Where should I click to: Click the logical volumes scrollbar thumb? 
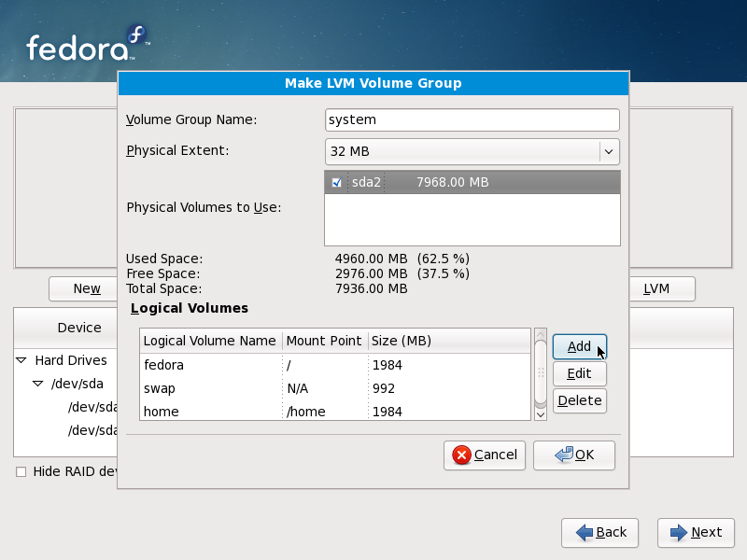[541, 372]
